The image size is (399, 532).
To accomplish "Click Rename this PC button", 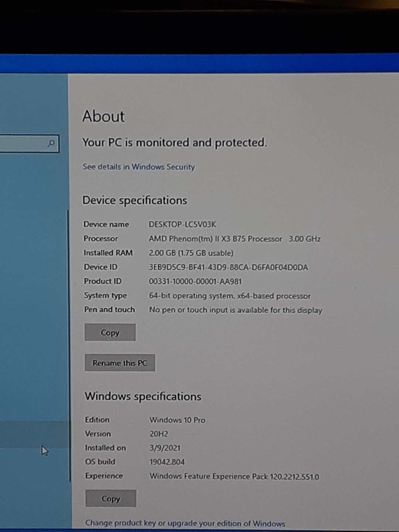I will tap(120, 363).
